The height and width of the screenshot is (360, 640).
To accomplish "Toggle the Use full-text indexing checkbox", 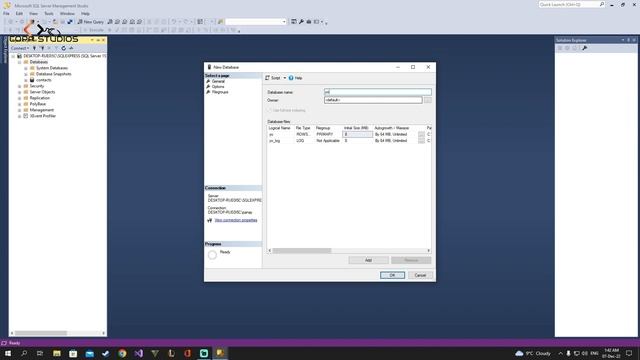I will 269,110.
